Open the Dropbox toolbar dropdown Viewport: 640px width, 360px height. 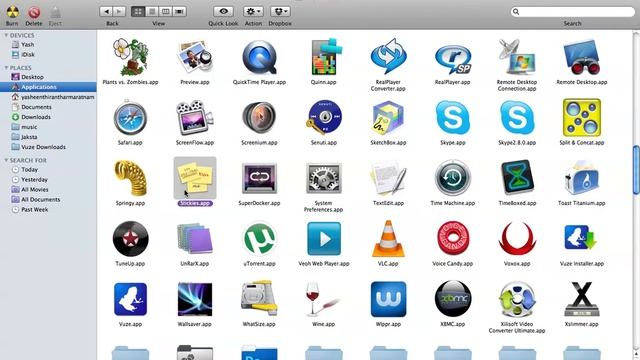(280, 11)
